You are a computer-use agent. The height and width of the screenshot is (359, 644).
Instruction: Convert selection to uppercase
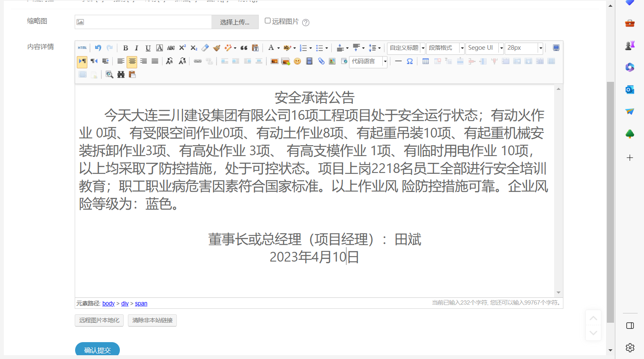point(170,61)
